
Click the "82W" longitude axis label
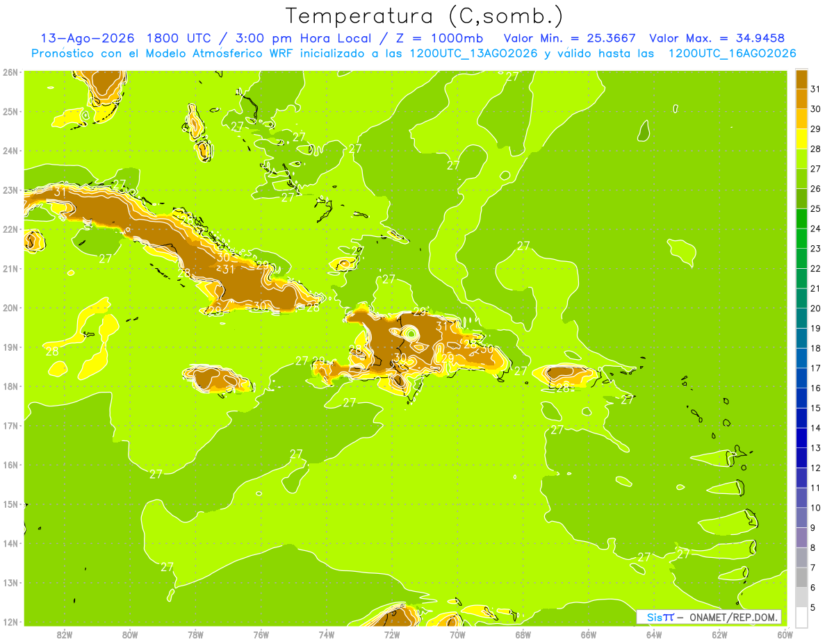click(x=65, y=634)
